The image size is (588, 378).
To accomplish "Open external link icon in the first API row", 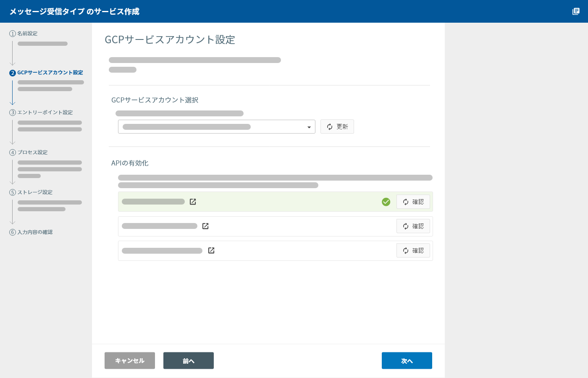I will tap(193, 202).
